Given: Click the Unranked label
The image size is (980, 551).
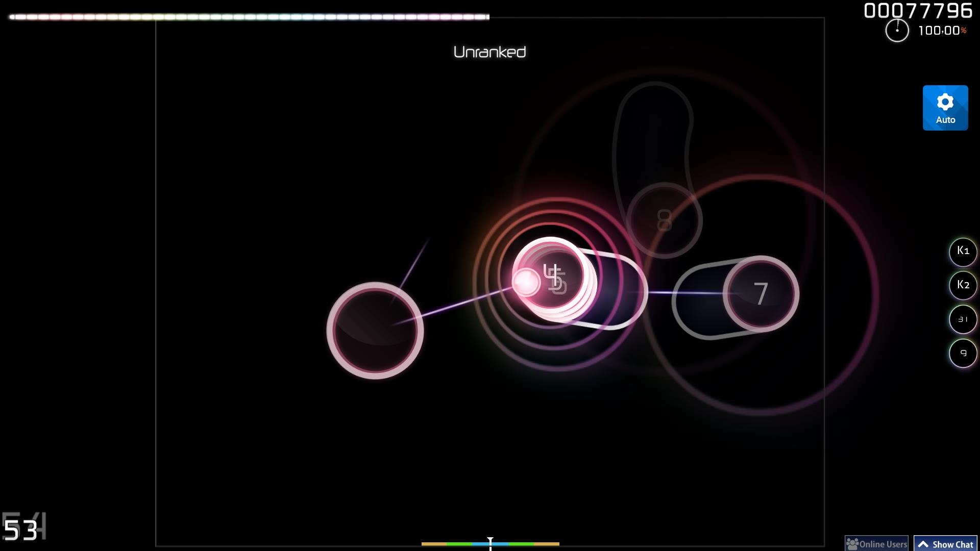Looking at the screenshot, I should tap(489, 52).
